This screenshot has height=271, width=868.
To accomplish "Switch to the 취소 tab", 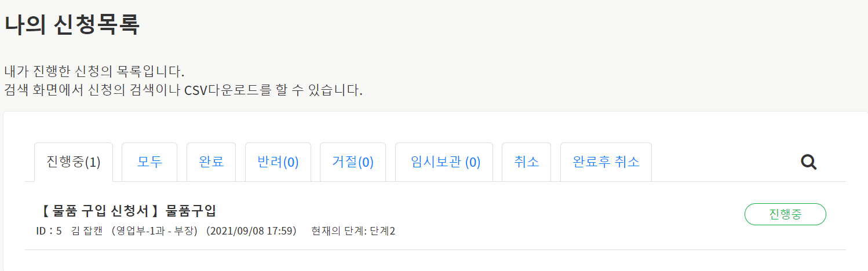I will 527,162.
